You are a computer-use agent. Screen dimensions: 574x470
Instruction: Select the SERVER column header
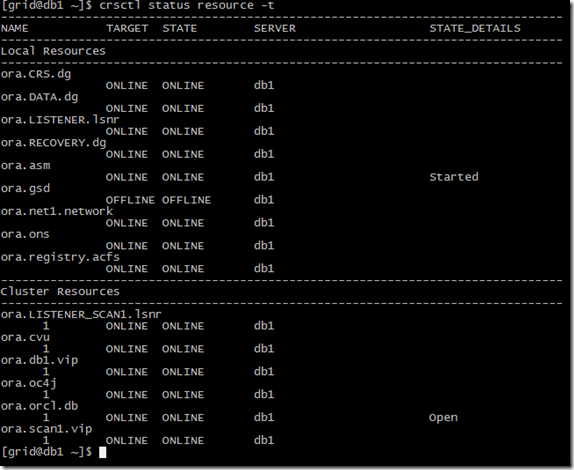coord(275,28)
